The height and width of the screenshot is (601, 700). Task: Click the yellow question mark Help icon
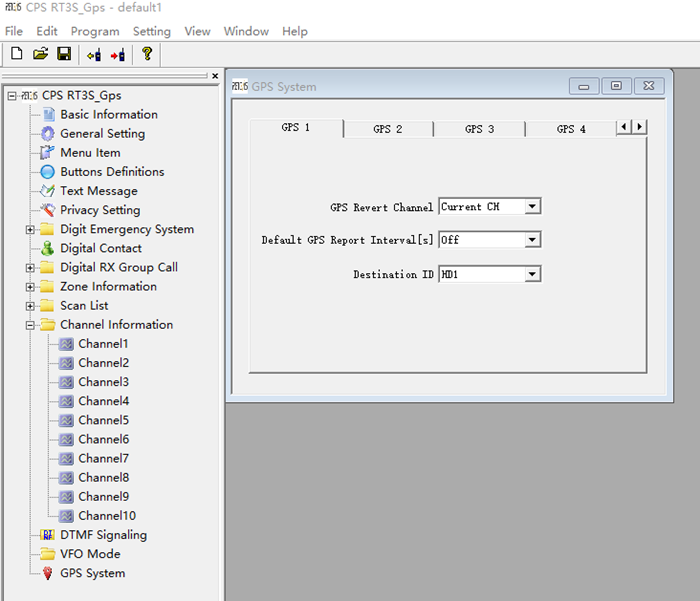point(147,54)
